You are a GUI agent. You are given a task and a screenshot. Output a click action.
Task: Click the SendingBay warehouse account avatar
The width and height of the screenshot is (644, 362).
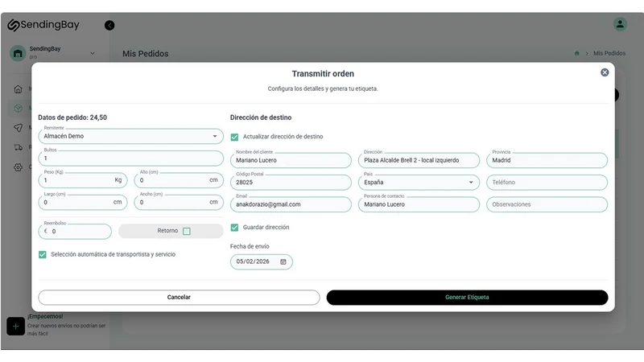point(18,53)
